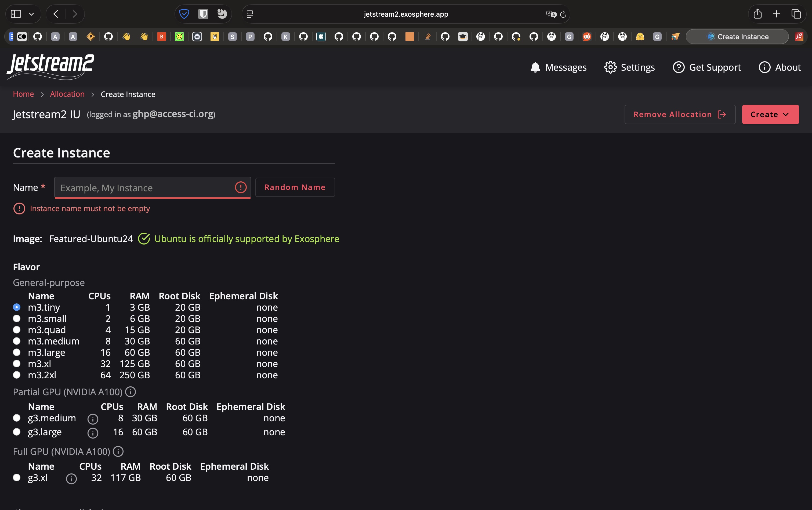This screenshot has width=812, height=510.
Task: Click the Random Name button
Action: [x=295, y=187]
